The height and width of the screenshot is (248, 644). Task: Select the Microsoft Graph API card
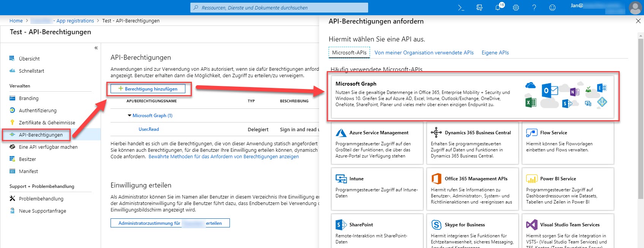pos(472,97)
